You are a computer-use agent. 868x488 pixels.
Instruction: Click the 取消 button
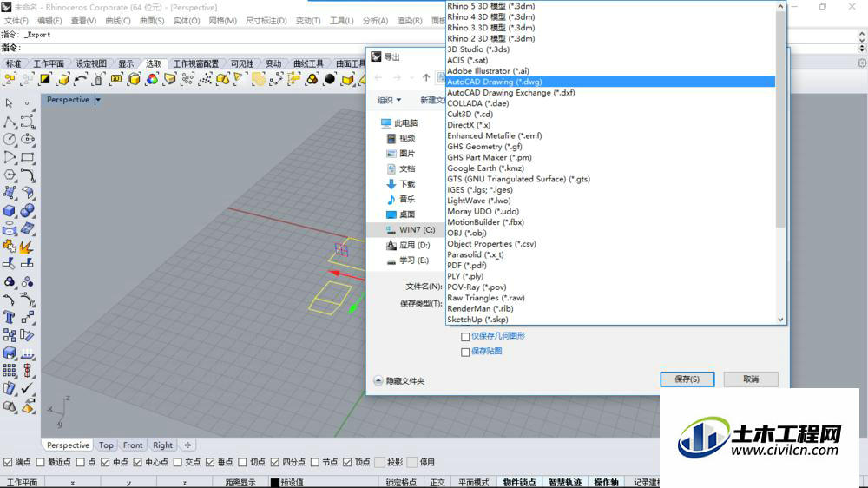[x=751, y=379]
